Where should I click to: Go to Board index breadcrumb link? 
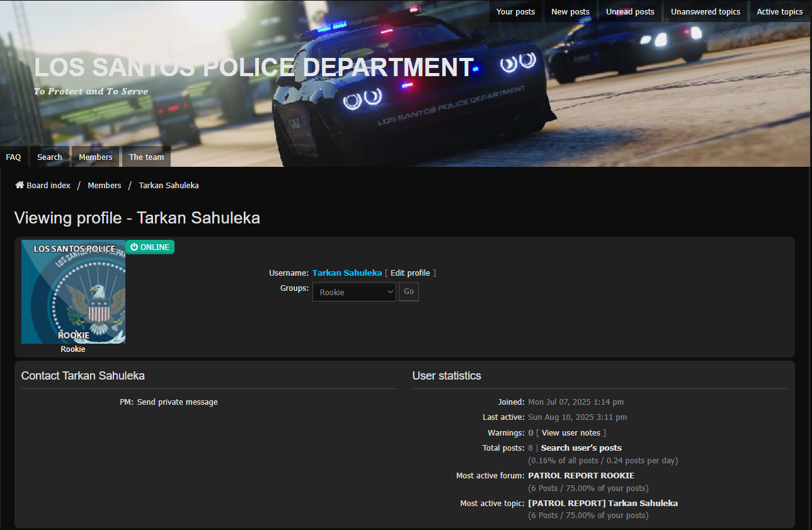click(x=49, y=185)
